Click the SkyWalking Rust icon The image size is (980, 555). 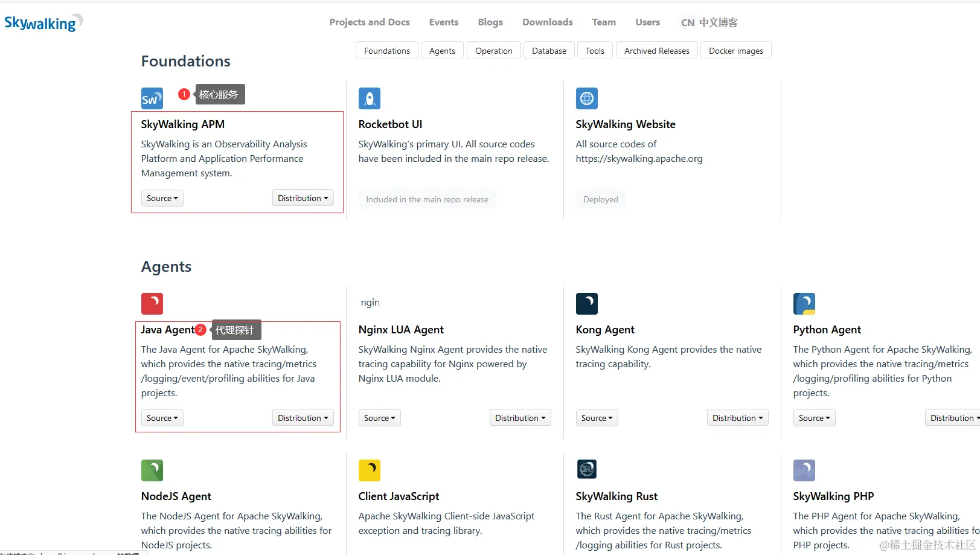coord(587,469)
